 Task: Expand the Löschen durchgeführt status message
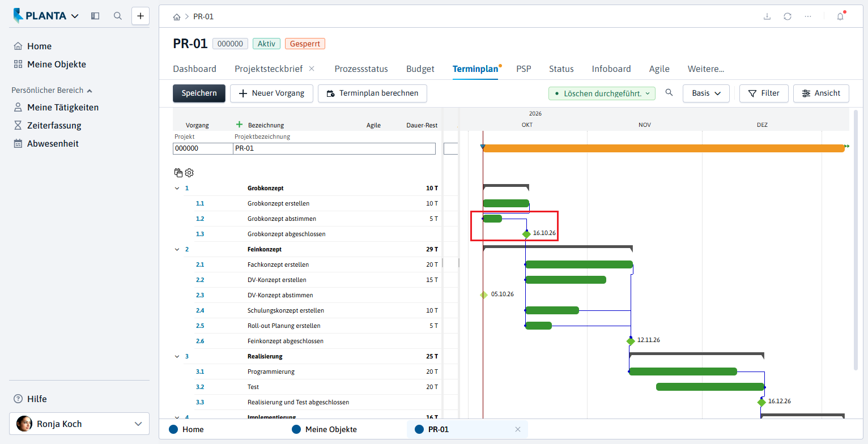pyautogui.click(x=602, y=93)
